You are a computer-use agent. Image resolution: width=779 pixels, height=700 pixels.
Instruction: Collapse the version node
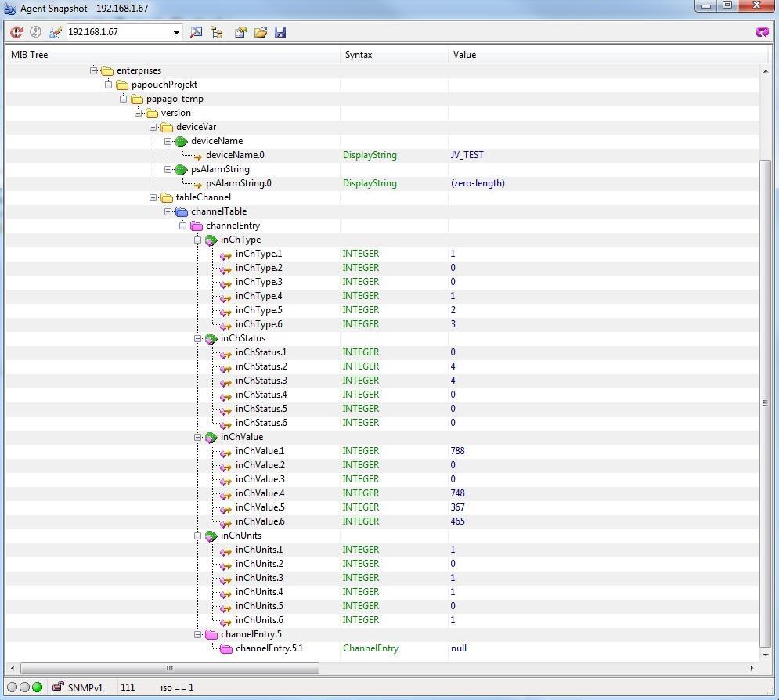[138, 113]
